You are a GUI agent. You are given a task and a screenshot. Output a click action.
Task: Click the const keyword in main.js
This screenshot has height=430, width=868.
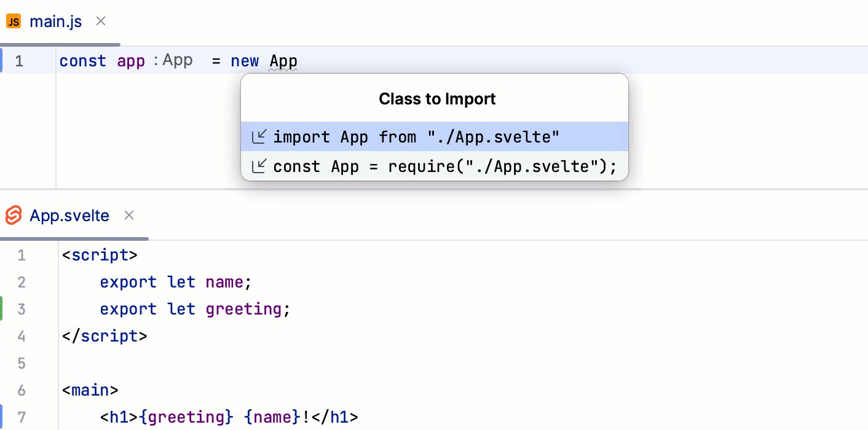[82, 60]
